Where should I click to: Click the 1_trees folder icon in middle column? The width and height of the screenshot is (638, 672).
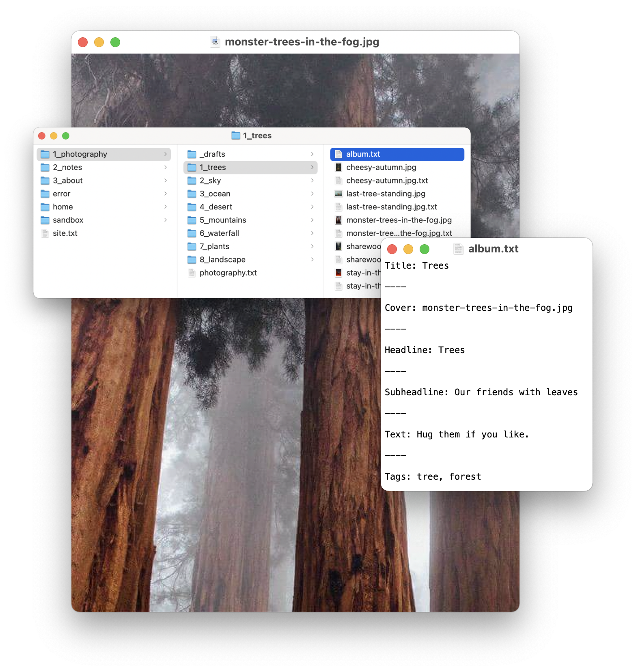click(192, 167)
